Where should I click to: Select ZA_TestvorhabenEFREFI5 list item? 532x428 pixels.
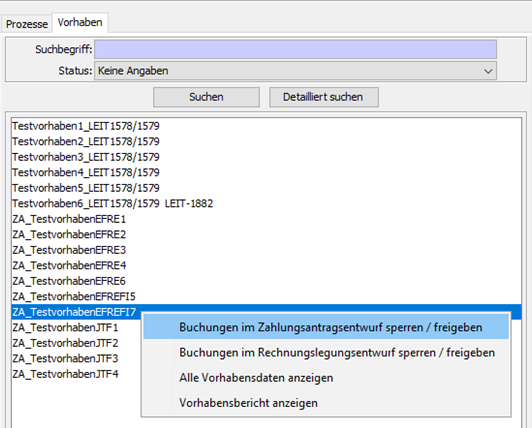click(74, 297)
